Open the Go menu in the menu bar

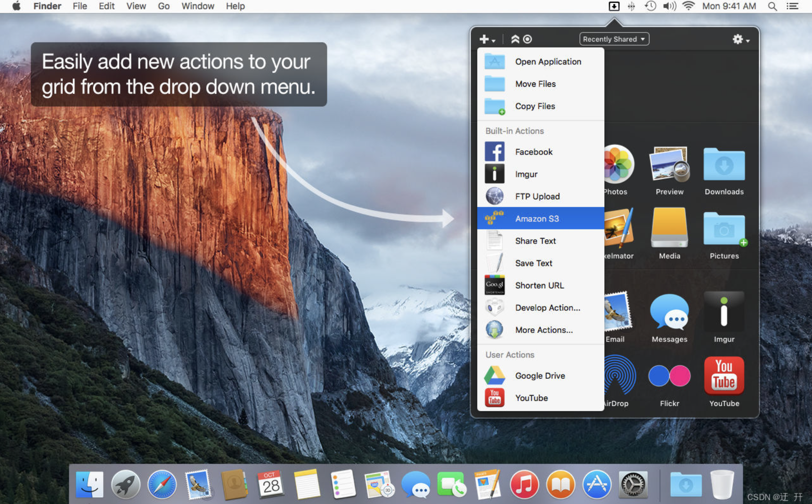(x=163, y=6)
